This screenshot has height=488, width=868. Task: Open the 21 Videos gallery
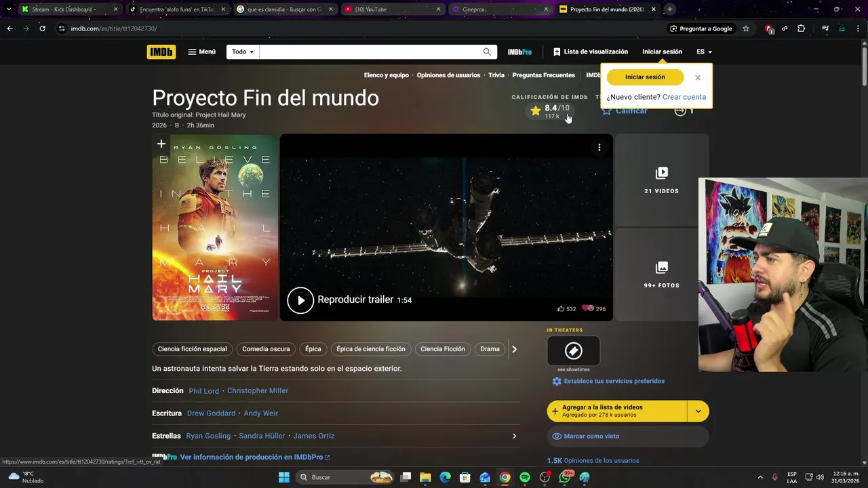(662, 181)
